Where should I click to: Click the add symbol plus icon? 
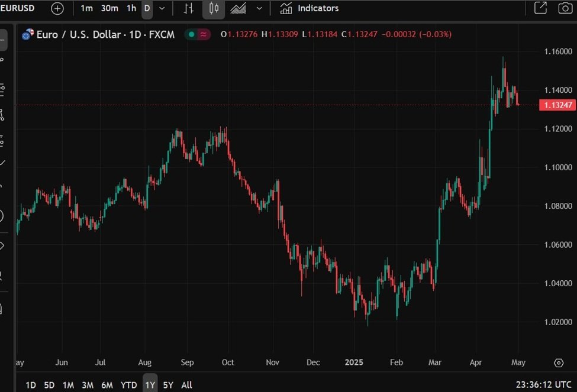point(57,8)
